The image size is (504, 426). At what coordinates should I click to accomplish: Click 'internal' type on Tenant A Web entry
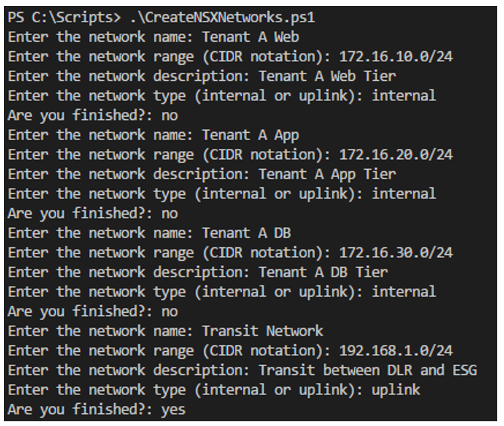point(404,96)
